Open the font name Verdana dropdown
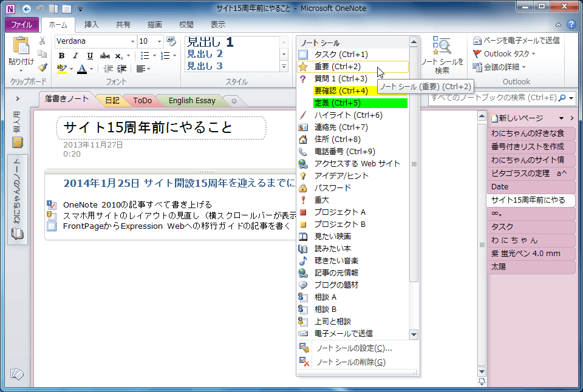The height and width of the screenshot is (392, 583). click(x=132, y=41)
